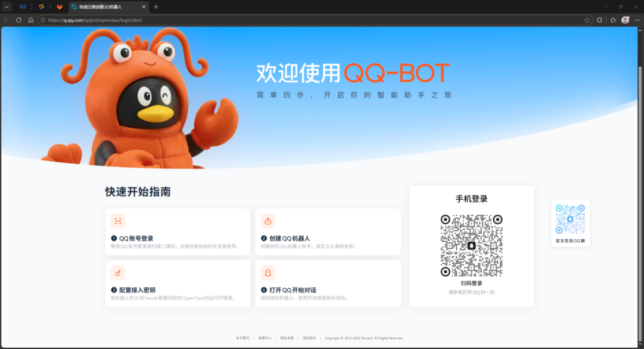644x349 pixels.
Task: Click the 欢迎使用 QQ-BOT banner title
Action: point(353,73)
